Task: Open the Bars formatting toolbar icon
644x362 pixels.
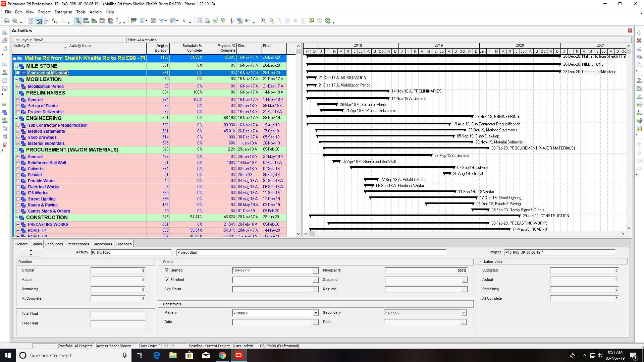Action: (134, 21)
